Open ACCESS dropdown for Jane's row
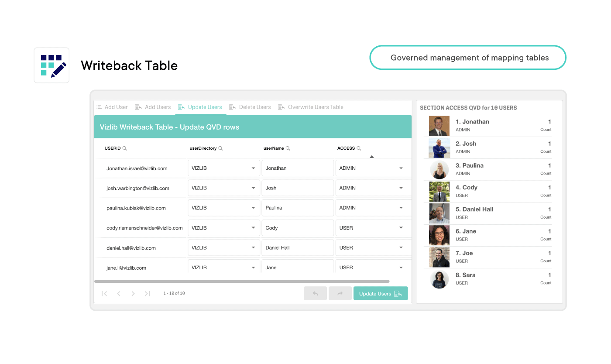The width and height of the screenshot is (611, 364). (374, 267)
